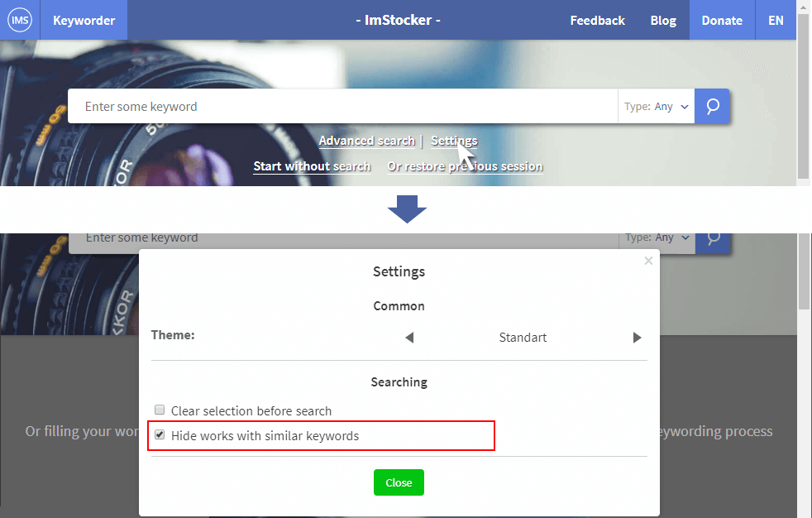
Task: Click the magnifier search button in top search bar
Action: click(x=712, y=106)
